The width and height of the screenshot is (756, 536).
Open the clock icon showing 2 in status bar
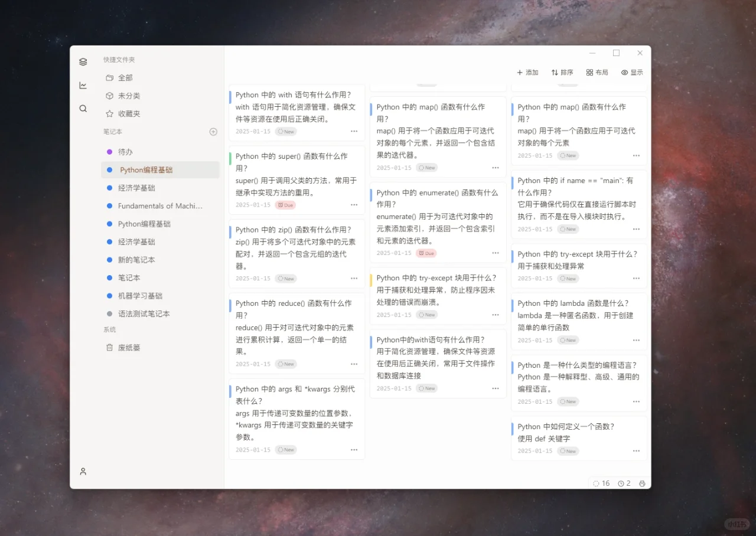pos(624,483)
